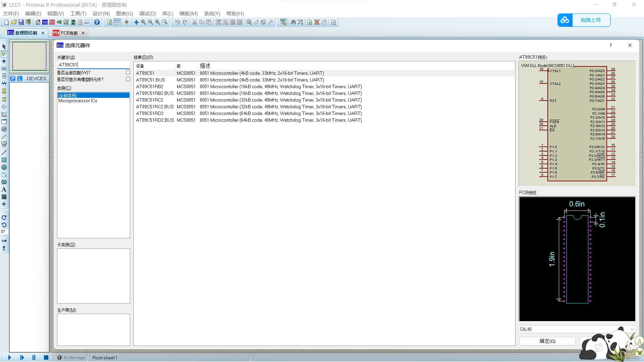This screenshot has height=362, width=644.
Task: Click the 拖拽上传 upload button
Action: click(590, 20)
